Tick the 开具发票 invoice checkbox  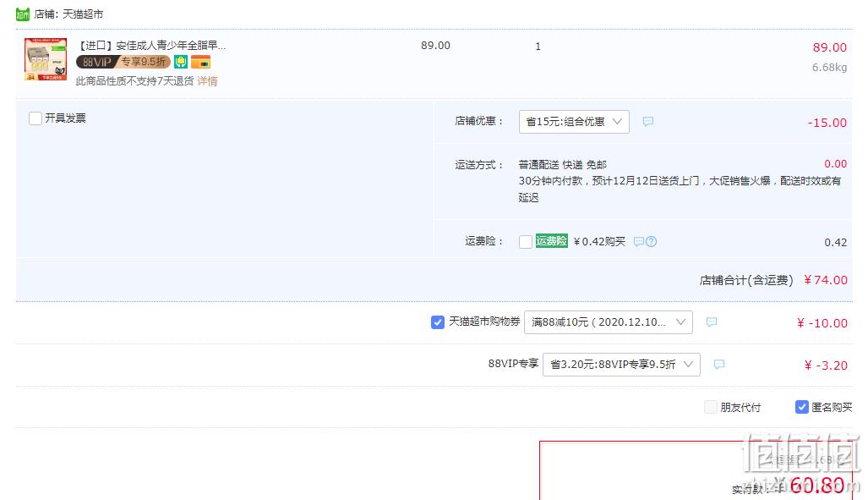[35, 118]
